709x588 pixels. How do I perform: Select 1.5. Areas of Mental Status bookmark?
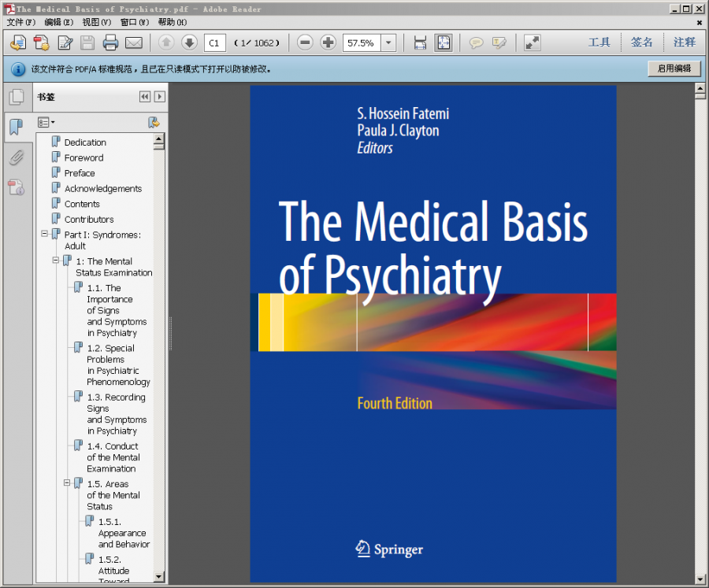point(113,495)
